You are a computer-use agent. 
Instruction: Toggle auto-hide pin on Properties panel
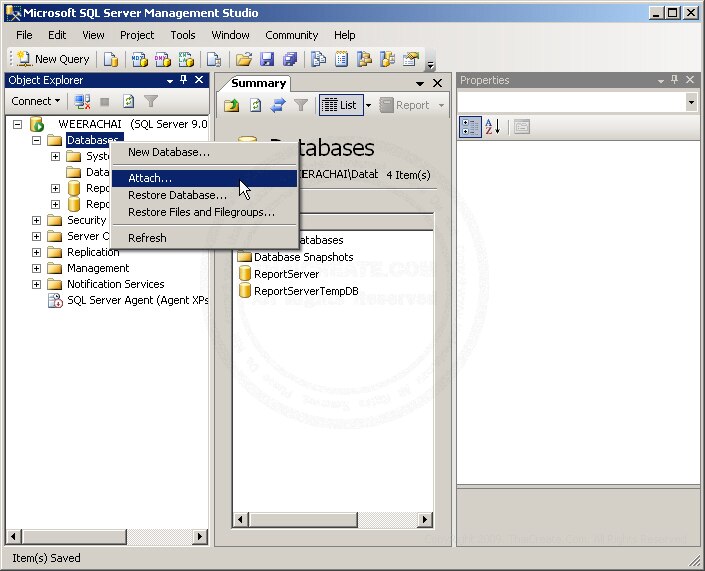point(674,80)
